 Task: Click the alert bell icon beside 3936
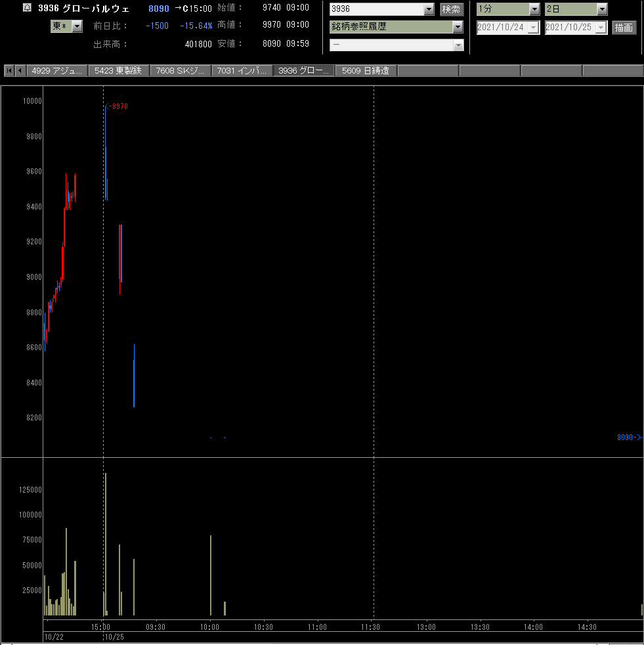[x=27, y=7]
